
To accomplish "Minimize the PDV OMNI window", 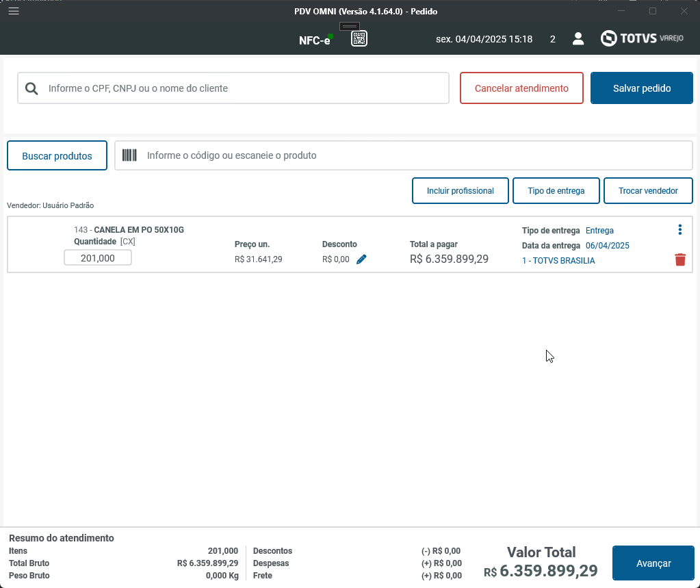I will (621, 11).
